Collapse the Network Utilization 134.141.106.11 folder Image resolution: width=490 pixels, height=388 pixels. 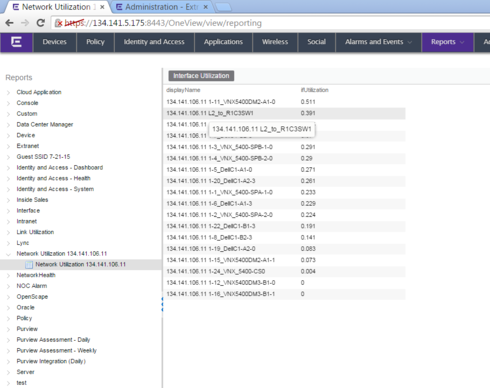(x=8, y=254)
